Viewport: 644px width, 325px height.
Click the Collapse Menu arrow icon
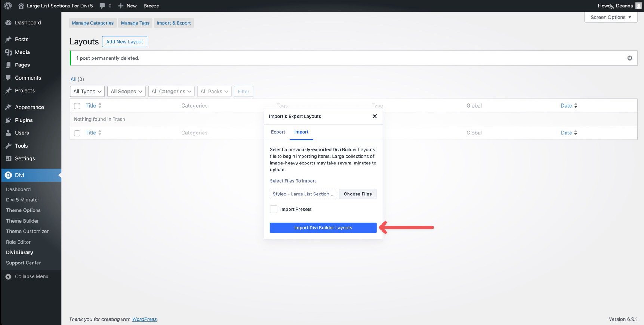click(x=8, y=276)
